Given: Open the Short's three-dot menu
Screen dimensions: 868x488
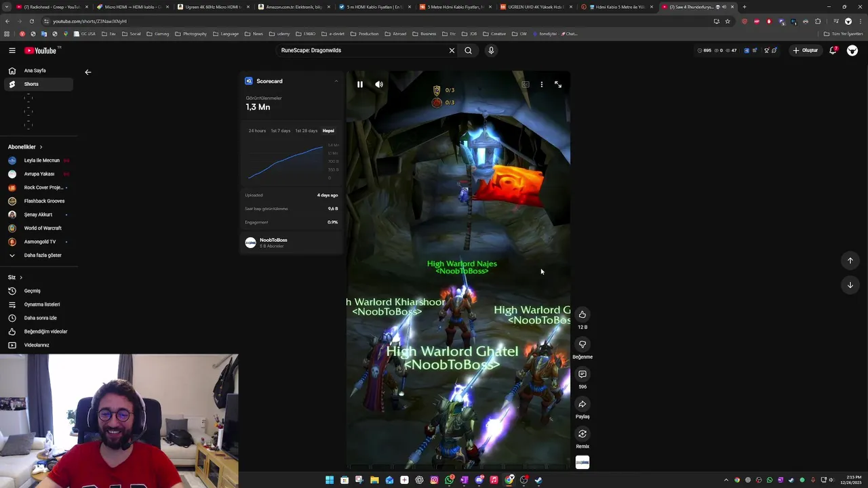Looking at the screenshot, I should tap(541, 85).
